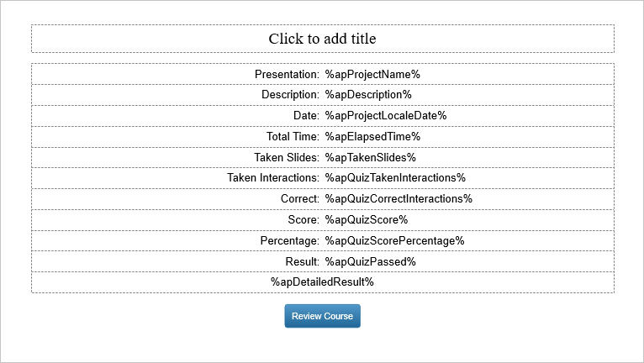The image size is (644, 363).
Task: Click the Taken Interactions label
Action: pyautogui.click(x=273, y=177)
